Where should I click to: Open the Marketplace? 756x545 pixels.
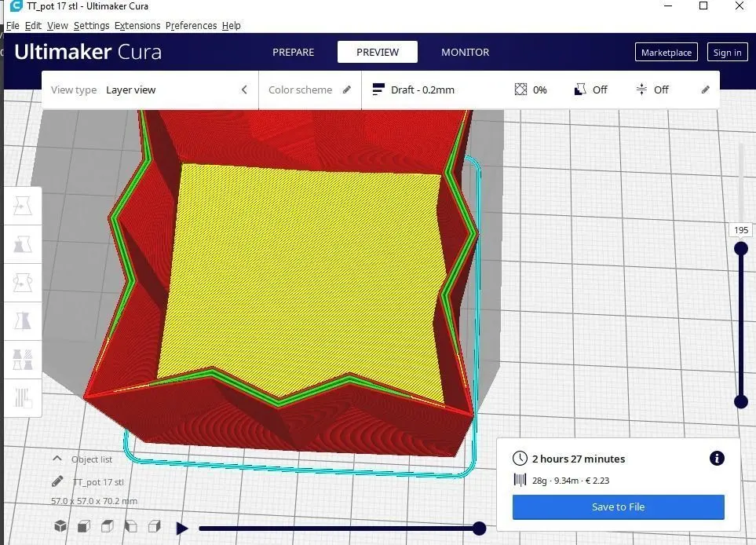667,53
